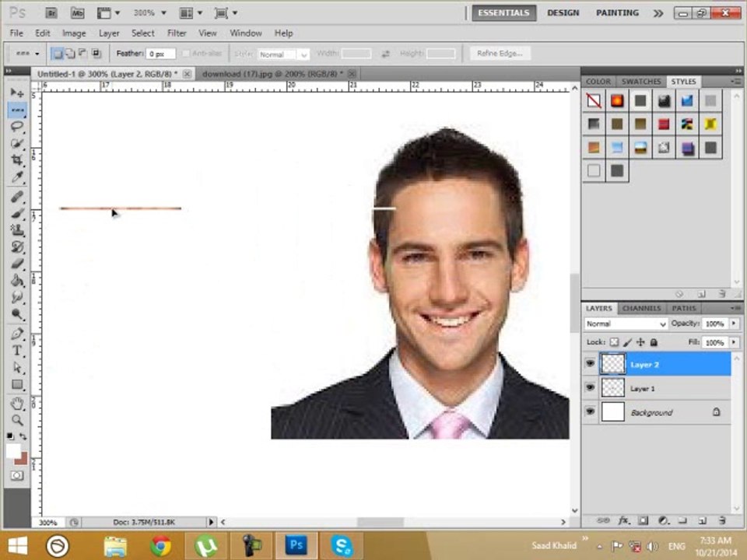Open the Image menu
Screen dimensions: 747x560
(74, 33)
